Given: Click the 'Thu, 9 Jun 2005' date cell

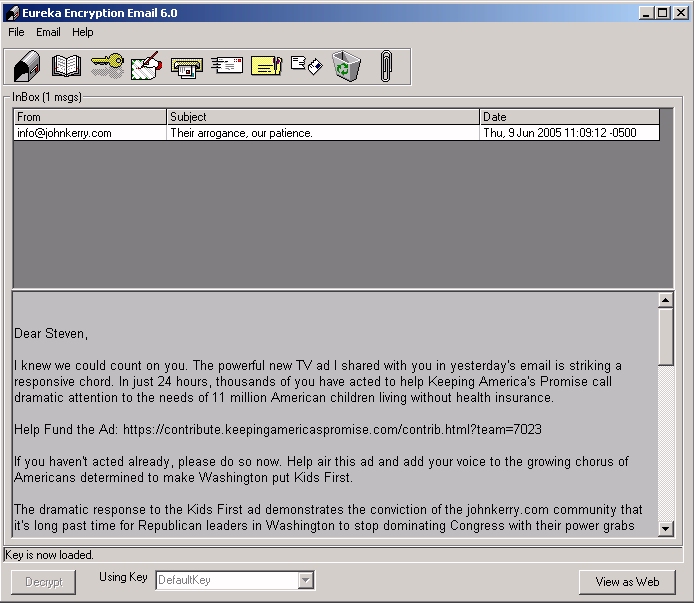Looking at the screenshot, I should click(x=570, y=133).
